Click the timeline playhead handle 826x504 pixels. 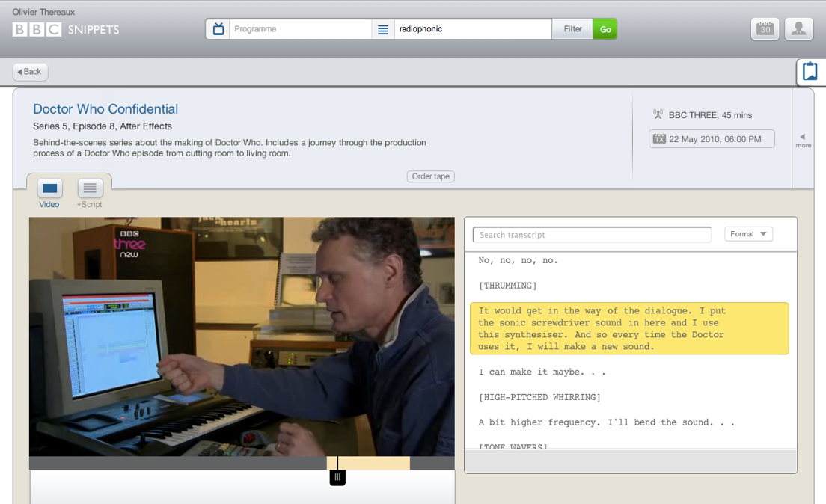[x=337, y=476]
